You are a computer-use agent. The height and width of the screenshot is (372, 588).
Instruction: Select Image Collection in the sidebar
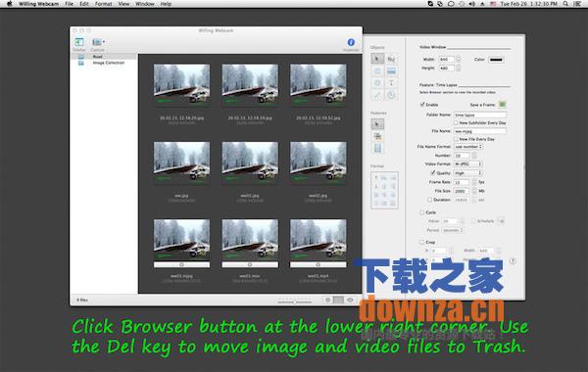point(104,63)
